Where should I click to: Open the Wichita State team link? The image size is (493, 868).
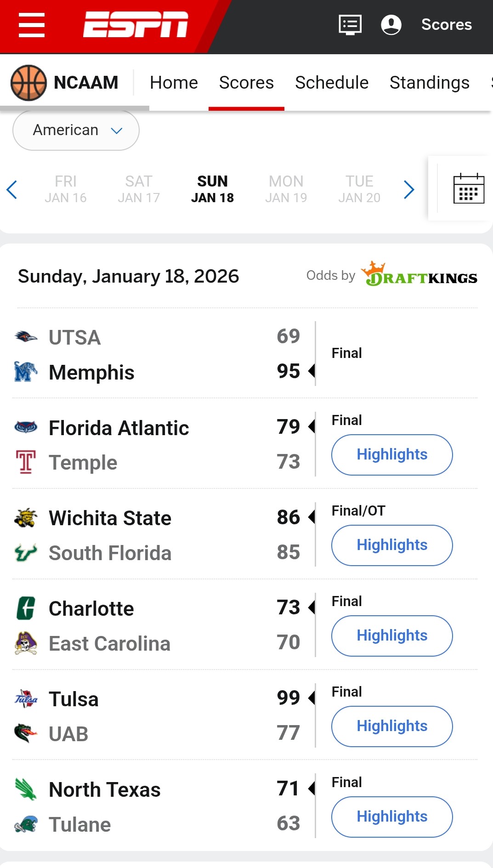coord(110,518)
